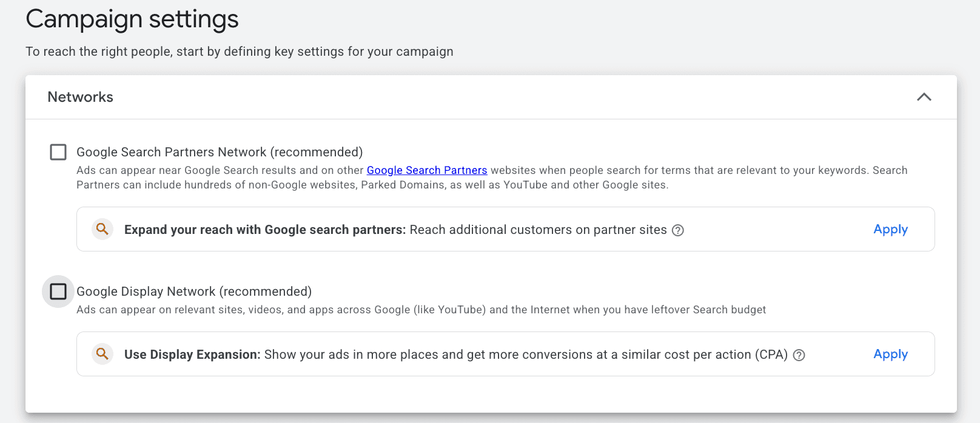This screenshot has width=980, height=423.
Task: Select the Google Display Network label
Action: point(194,291)
